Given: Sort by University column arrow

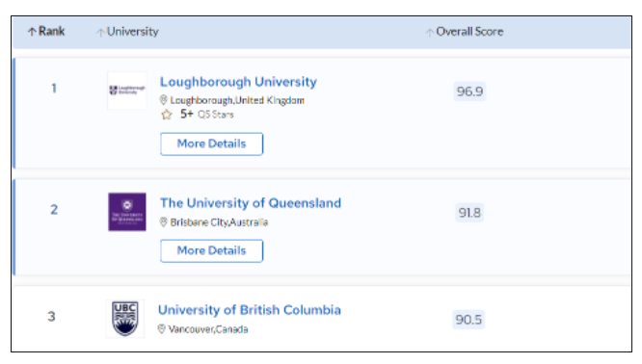Looking at the screenshot, I should (100, 33).
